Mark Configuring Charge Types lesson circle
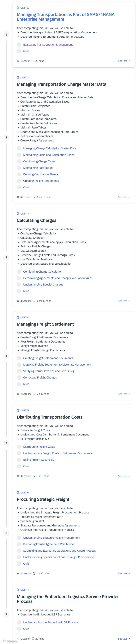The image size is (138, 644). [x=19, y=161]
